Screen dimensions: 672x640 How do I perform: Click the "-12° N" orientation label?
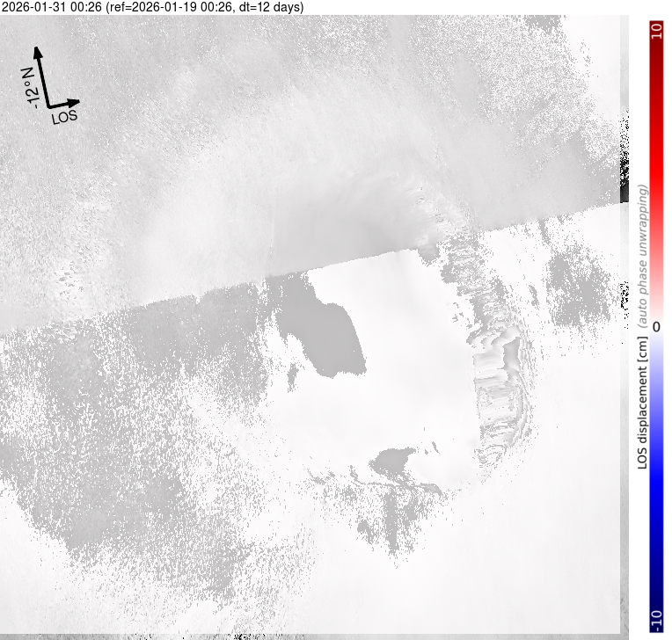pos(29,86)
